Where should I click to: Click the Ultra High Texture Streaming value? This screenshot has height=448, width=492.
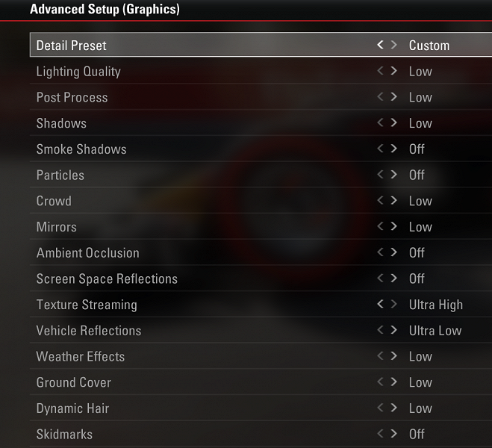[435, 305]
